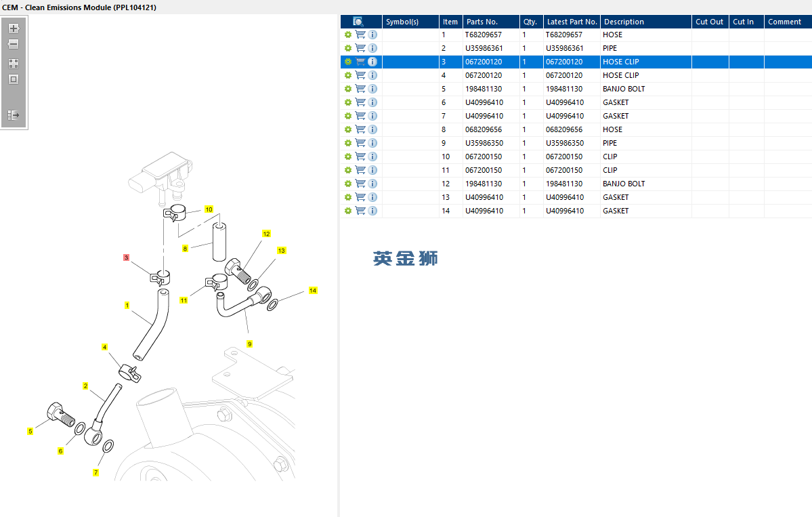The height and width of the screenshot is (517, 812).
Task: Sort by the Parts No. column header
Action: click(x=482, y=22)
